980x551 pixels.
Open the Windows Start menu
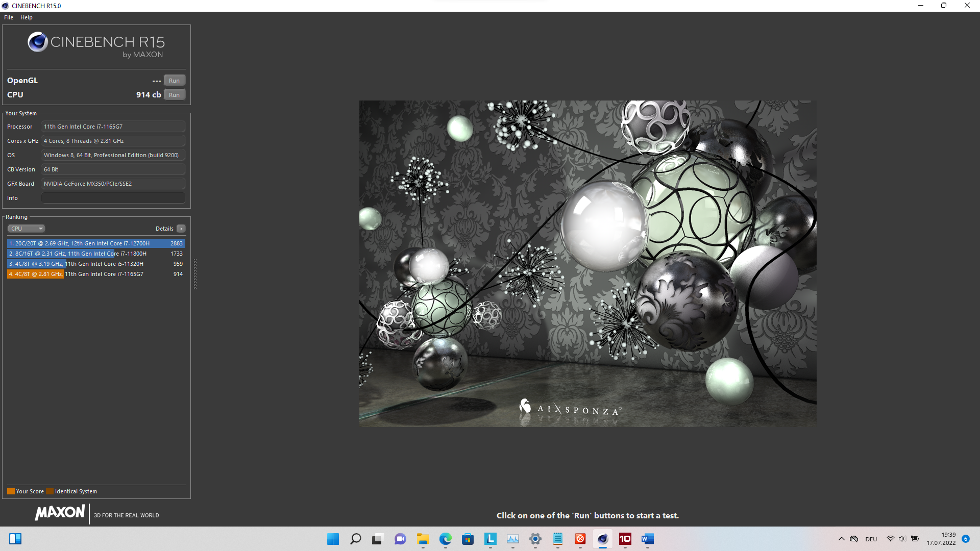tap(333, 539)
